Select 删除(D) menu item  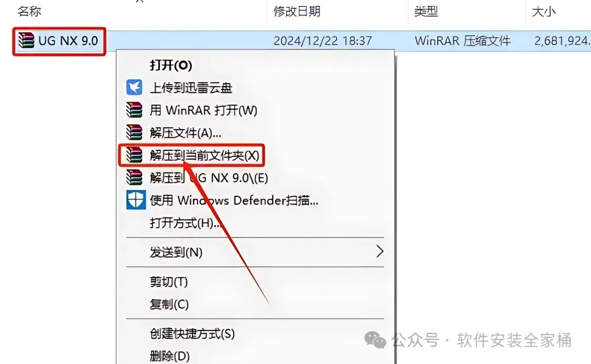169,356
